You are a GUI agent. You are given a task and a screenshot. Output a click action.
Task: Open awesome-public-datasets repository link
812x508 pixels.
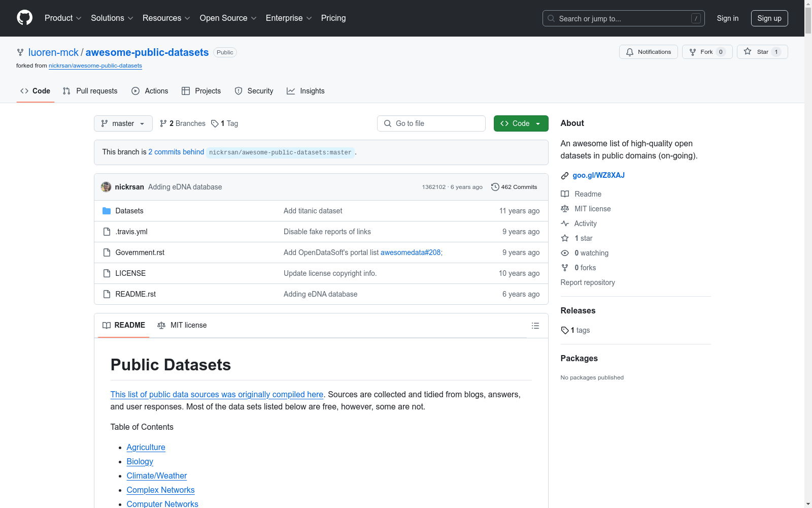tap(147, 52)
